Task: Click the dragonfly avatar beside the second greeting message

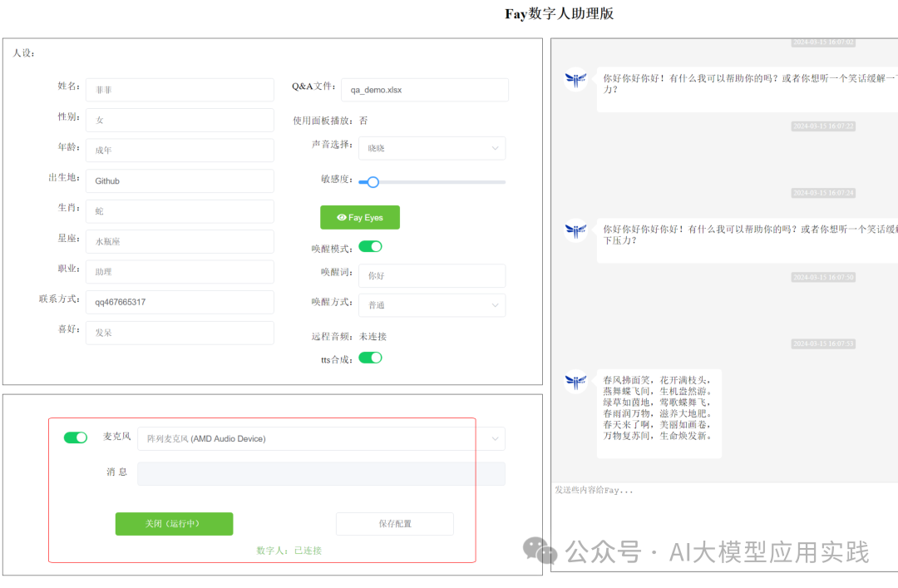Action: [575, 230]
